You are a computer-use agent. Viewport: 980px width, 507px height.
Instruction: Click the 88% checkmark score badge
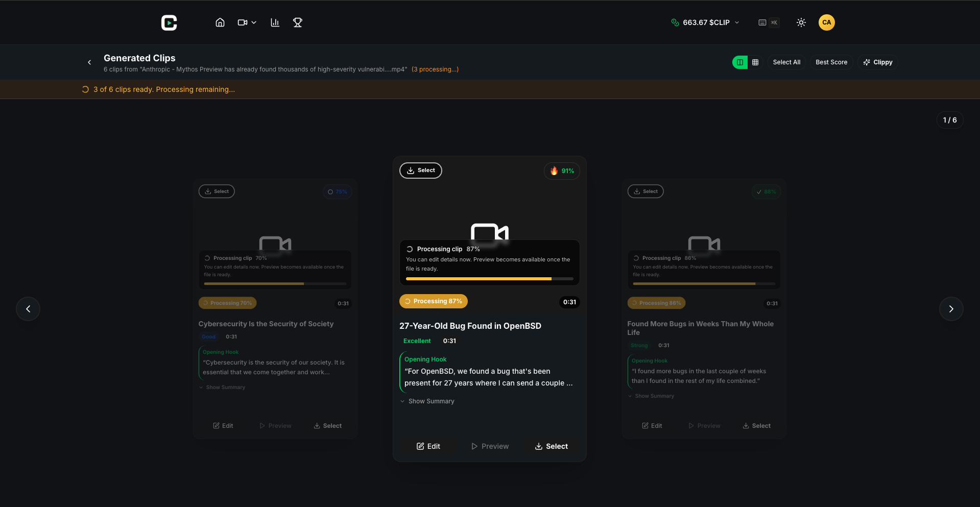tap(767, 192)
